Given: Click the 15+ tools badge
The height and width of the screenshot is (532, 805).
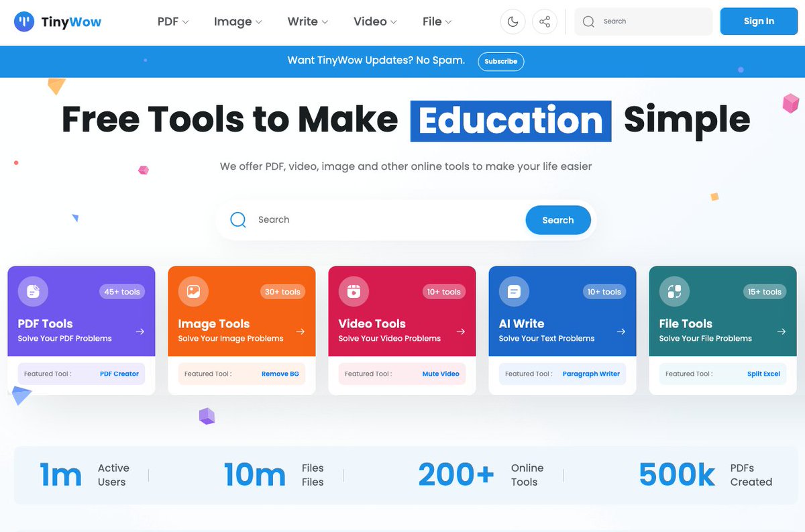Looking at the screenshot, I should 764,292.
